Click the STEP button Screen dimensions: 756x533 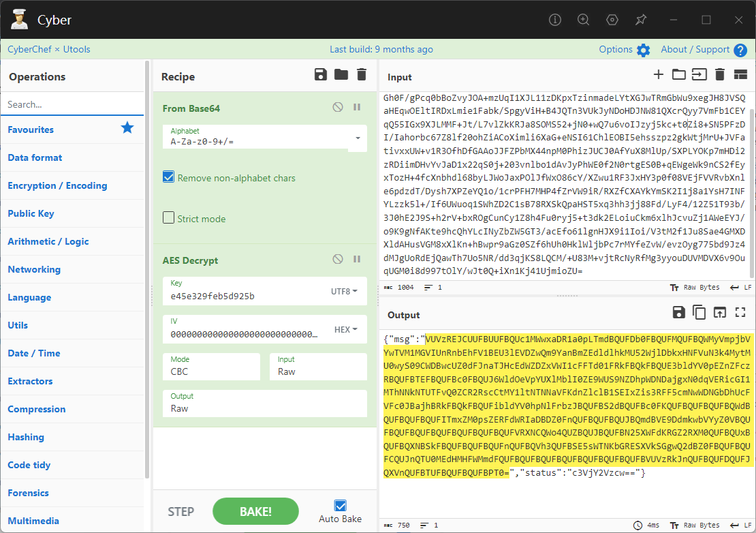point(180,512)
